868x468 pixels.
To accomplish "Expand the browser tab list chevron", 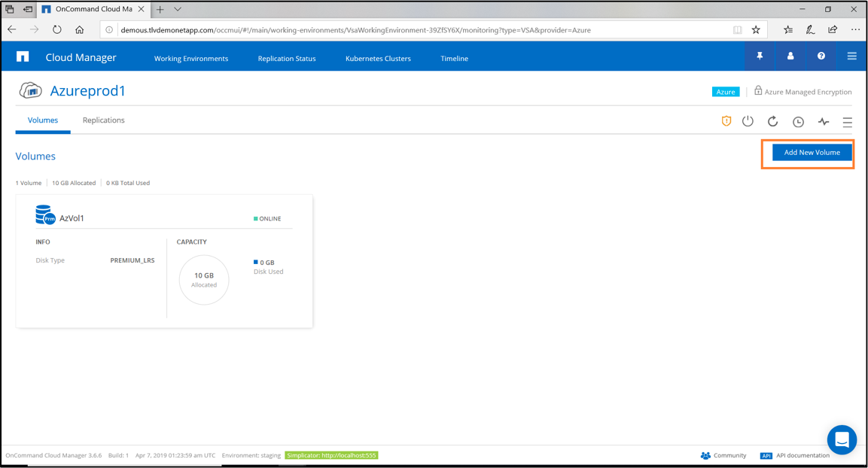I will tap(178, 10).
